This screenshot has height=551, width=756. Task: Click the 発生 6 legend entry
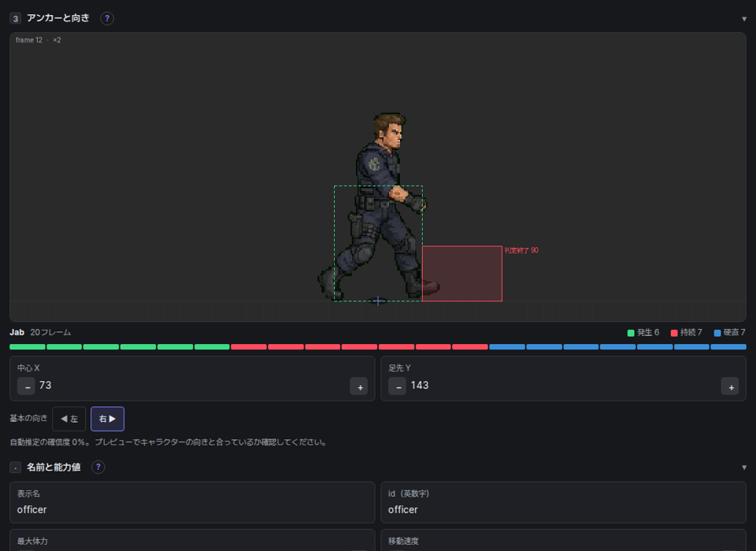(643, 333)
